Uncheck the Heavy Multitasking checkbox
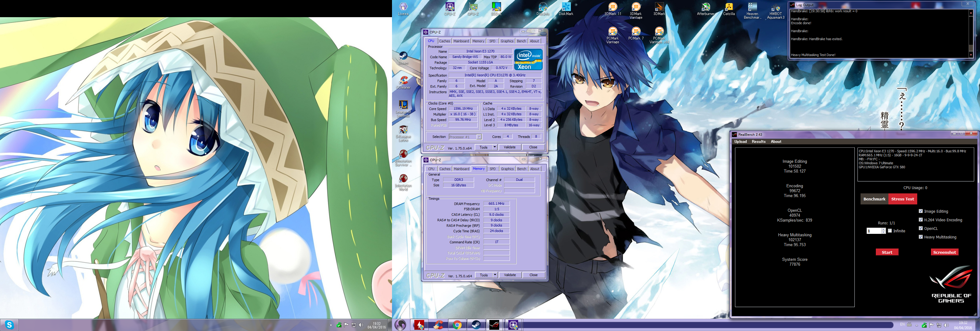This screenshot has width=980, height=331. 921,237
